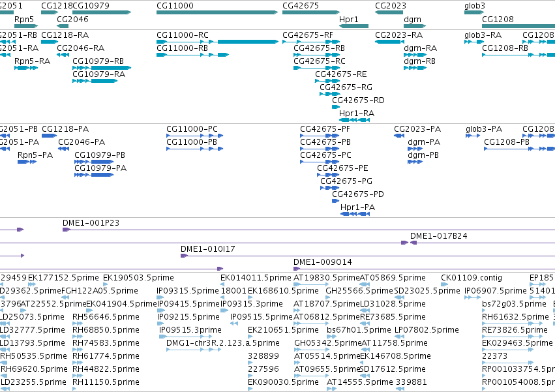
Task: Select the feature labeled 328899
Action: [250, 363]
